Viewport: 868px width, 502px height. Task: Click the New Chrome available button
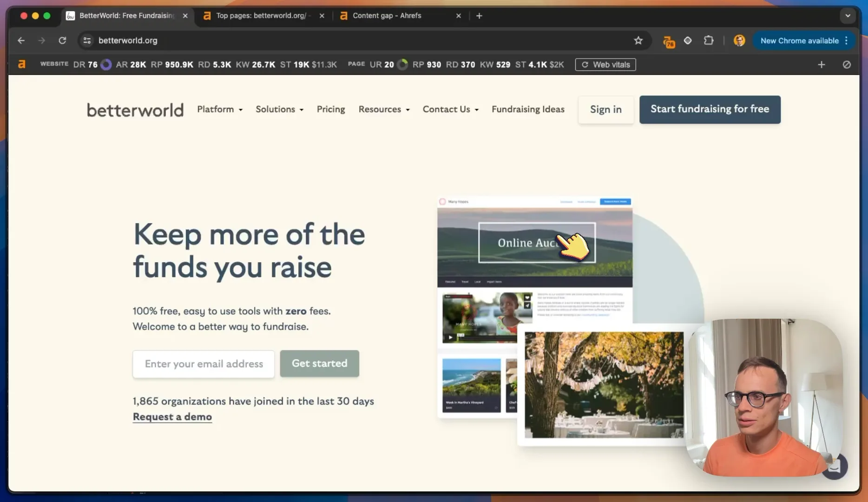[x=799, y=40]
